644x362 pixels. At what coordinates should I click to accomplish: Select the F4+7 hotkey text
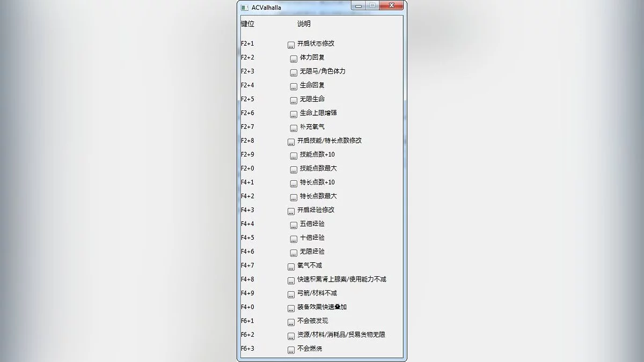coord(247,265)
